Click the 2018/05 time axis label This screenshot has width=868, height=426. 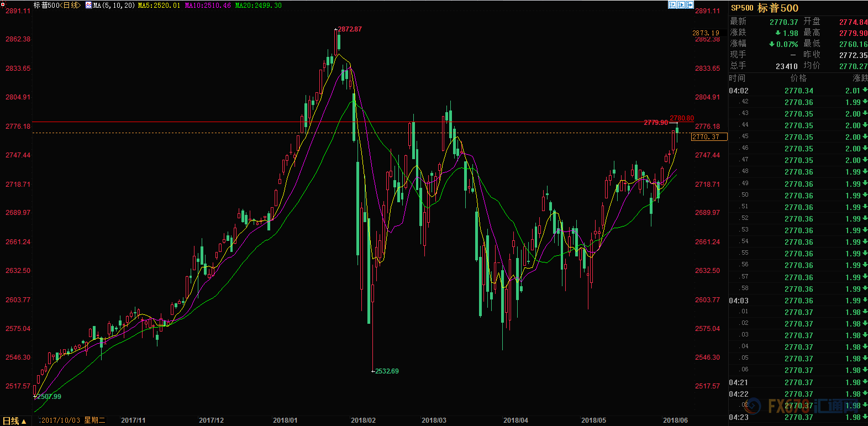click(x=593, y=420)
